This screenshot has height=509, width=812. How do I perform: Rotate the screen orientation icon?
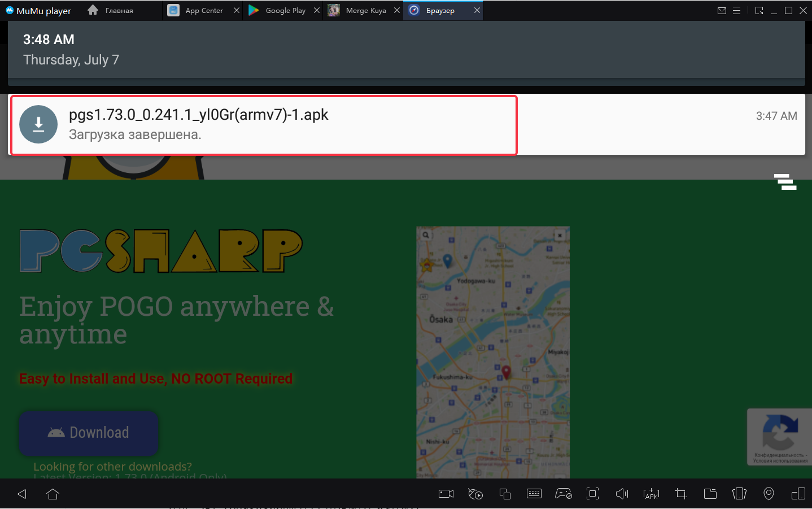tap(798, 494)
